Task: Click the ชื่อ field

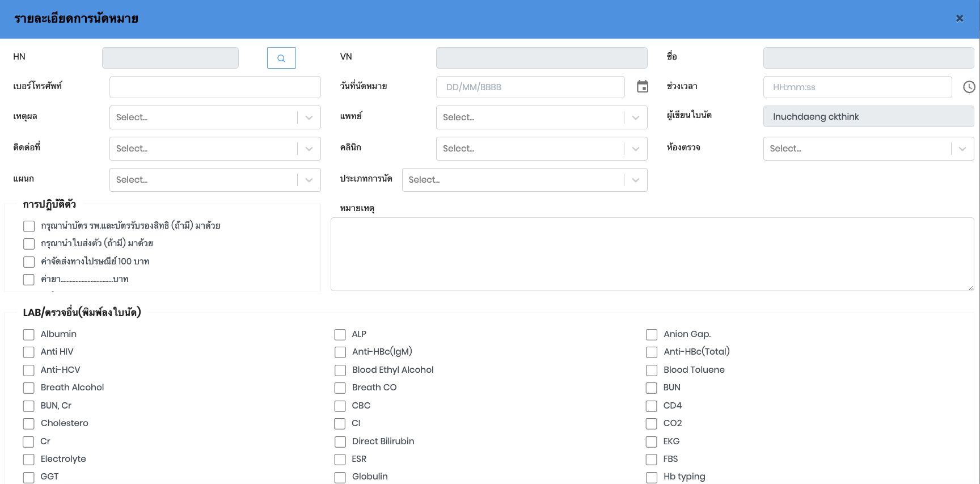Action: click(x=869, y=58)
